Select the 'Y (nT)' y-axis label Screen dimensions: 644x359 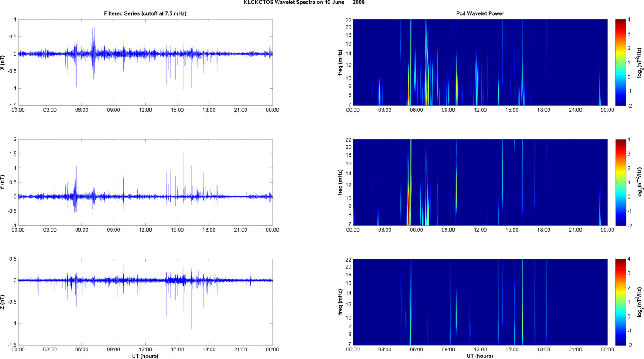click(3, 182)
